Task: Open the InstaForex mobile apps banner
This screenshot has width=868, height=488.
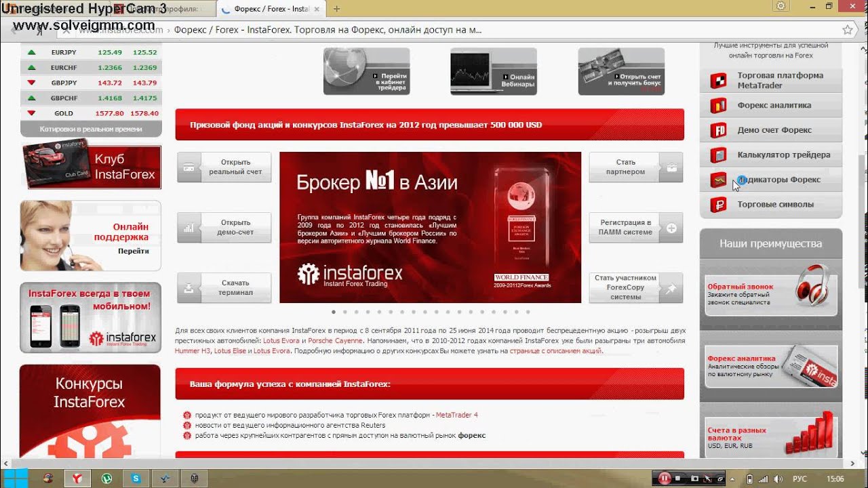Action: [91, 318]
